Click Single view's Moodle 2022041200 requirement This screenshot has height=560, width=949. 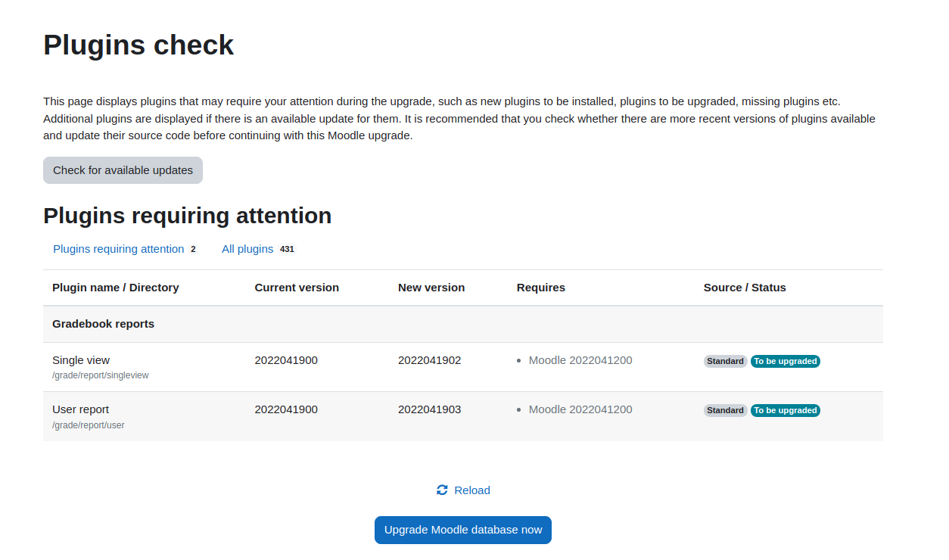(x=580, y=360)
